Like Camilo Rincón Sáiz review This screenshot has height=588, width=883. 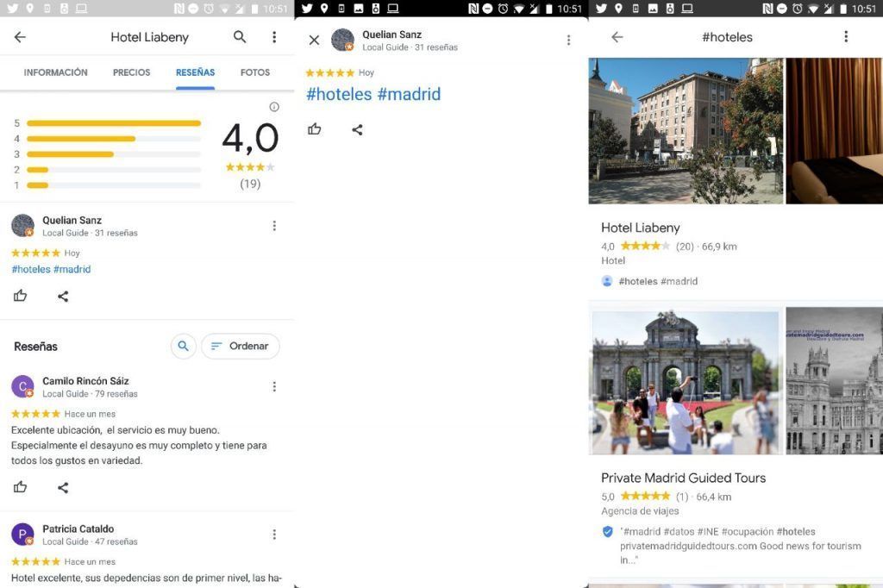[21, 487]
